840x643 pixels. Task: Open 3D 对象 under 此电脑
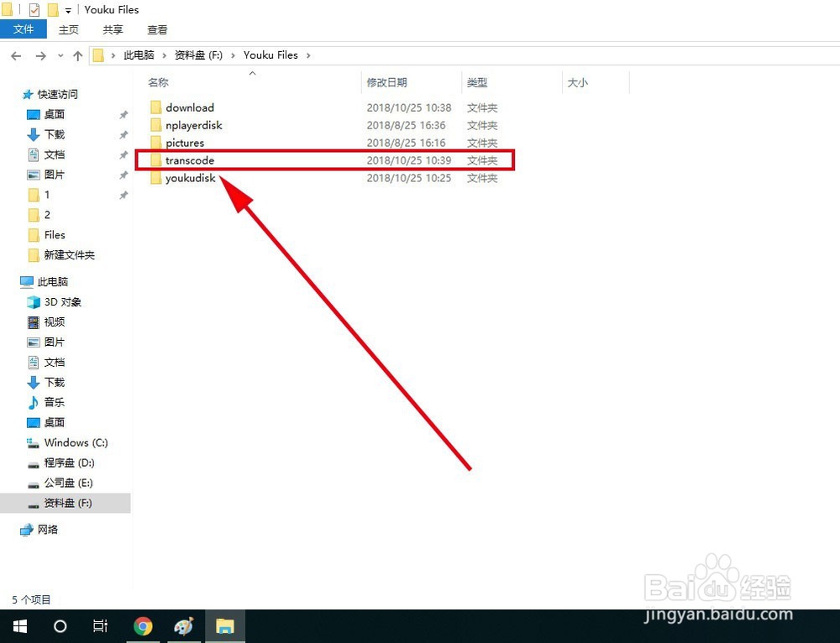(x=63, y=302)
